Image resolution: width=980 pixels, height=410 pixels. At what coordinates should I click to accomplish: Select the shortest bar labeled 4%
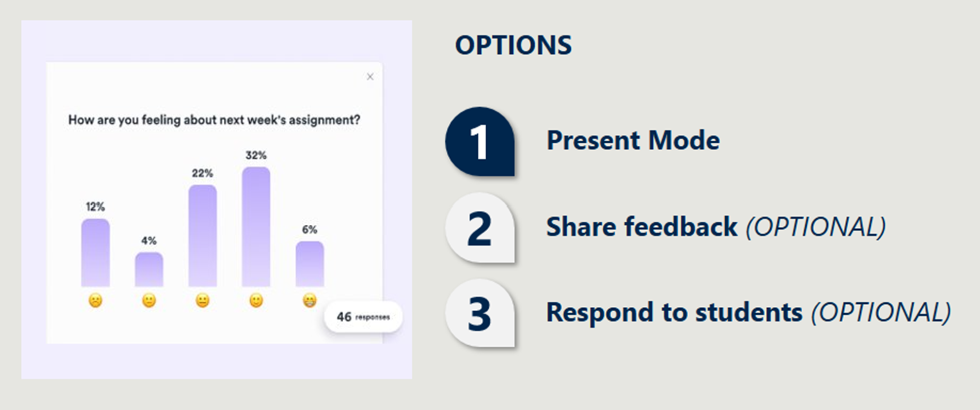149,269
